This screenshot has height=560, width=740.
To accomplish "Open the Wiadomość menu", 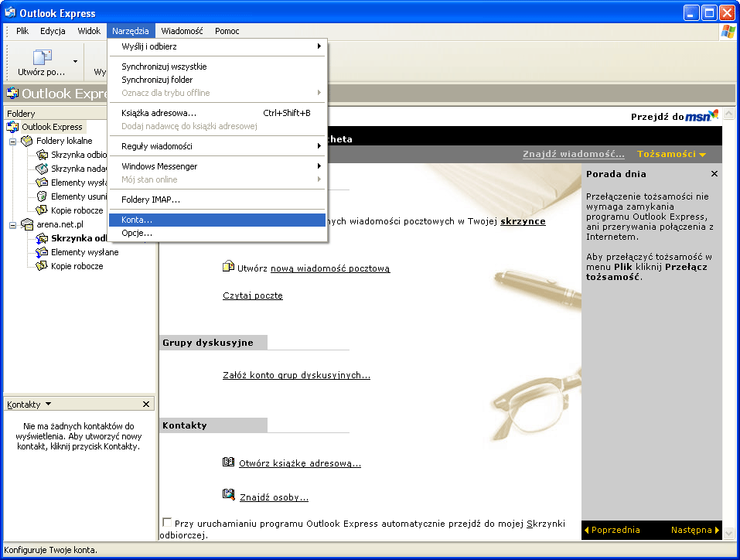I will pyautogui.click(x=182, y=31).
